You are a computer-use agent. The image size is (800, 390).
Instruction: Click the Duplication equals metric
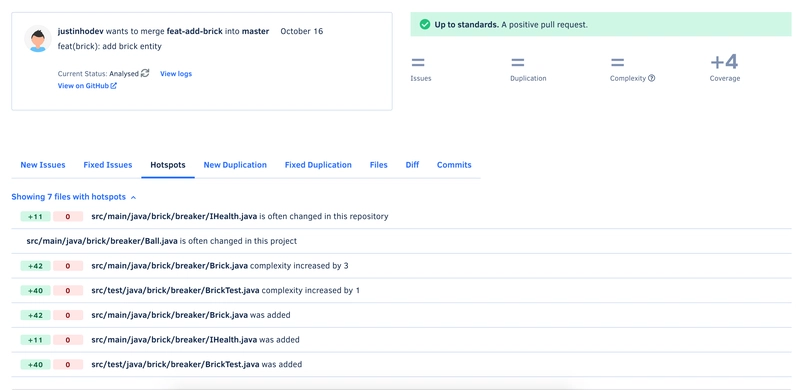(x=528, y=69)
